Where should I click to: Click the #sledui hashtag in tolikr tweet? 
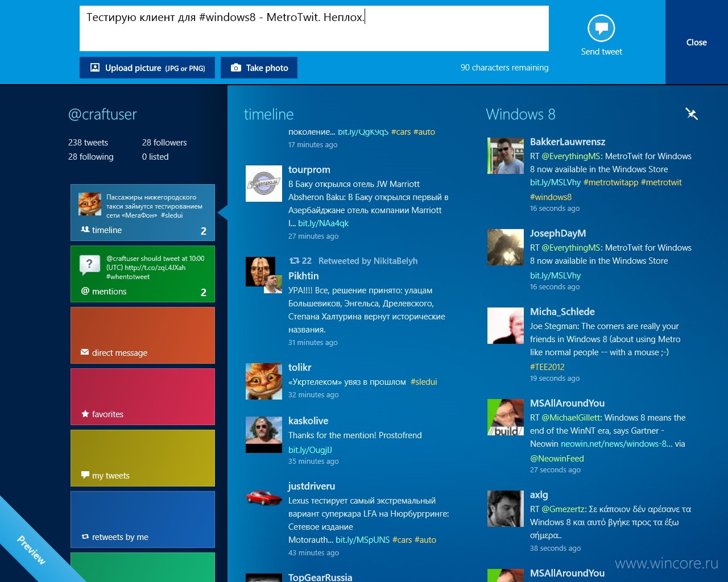pyautogui.click(x=424, y=382)
